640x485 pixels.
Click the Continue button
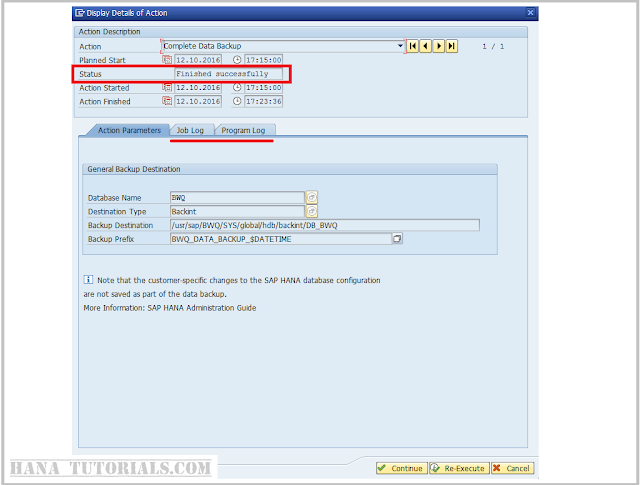coord(402,468)
